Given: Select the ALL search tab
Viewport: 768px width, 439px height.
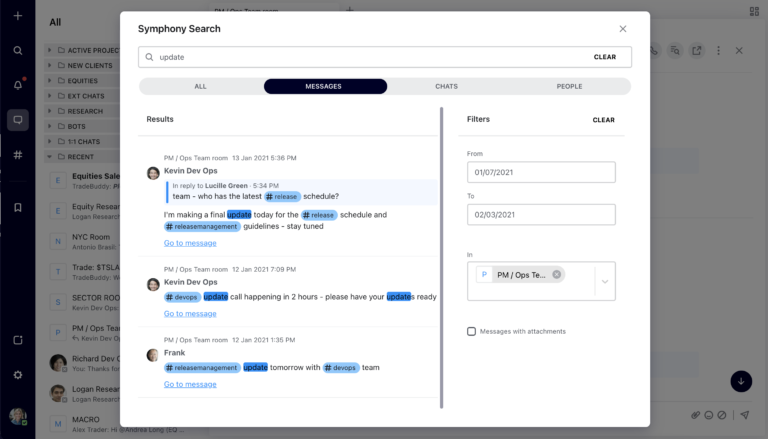Looking at the screenshot, I should click(x=200, y=87).
